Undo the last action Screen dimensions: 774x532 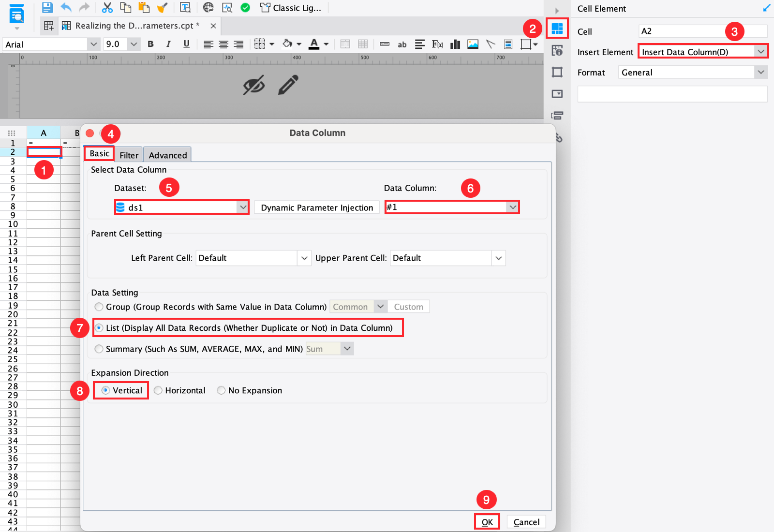[66, 7]
